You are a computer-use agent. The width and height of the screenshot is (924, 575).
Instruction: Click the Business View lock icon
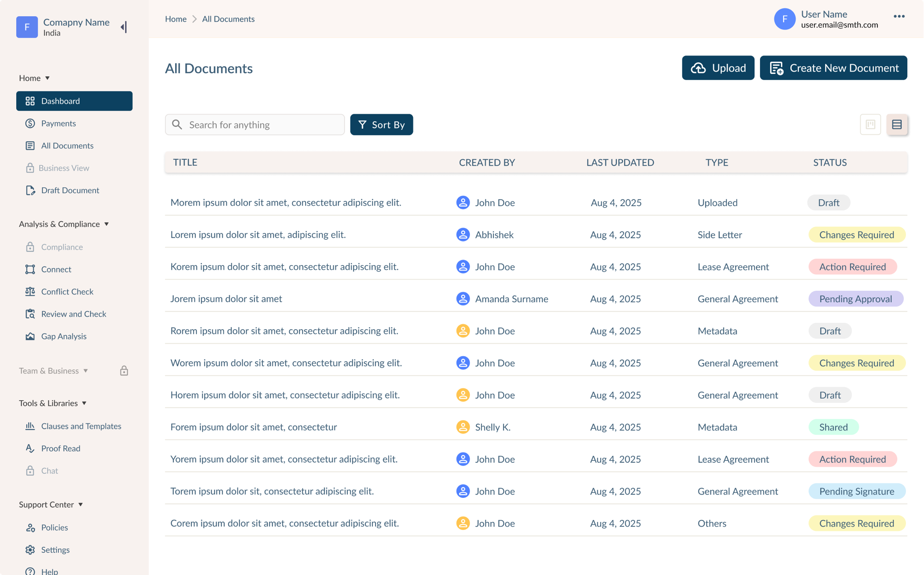[x=30, y=168]
